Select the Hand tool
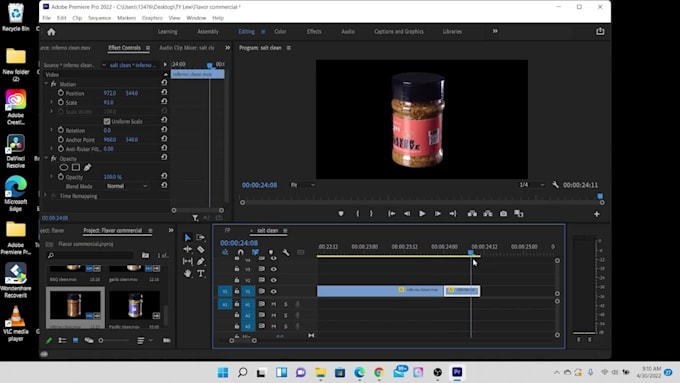Image resolution: width=680 pixels, height=383 pixels. click(187, 273)
